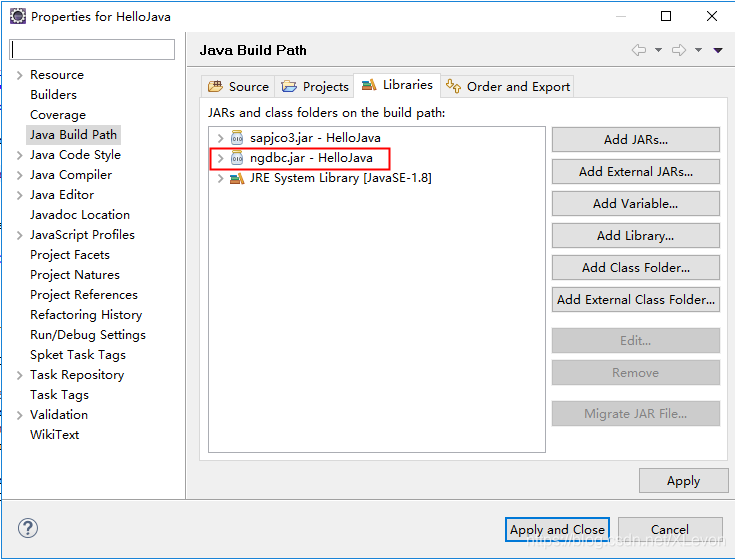Click the Add Library... button
Image resolution: width=735 pixels, height=559 pixels.
tap(636, 235)
